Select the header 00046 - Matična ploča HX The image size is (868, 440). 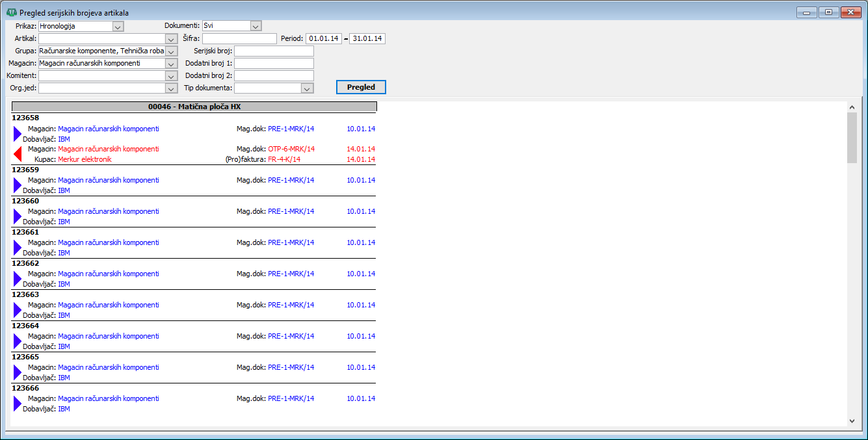pos(194,107)
